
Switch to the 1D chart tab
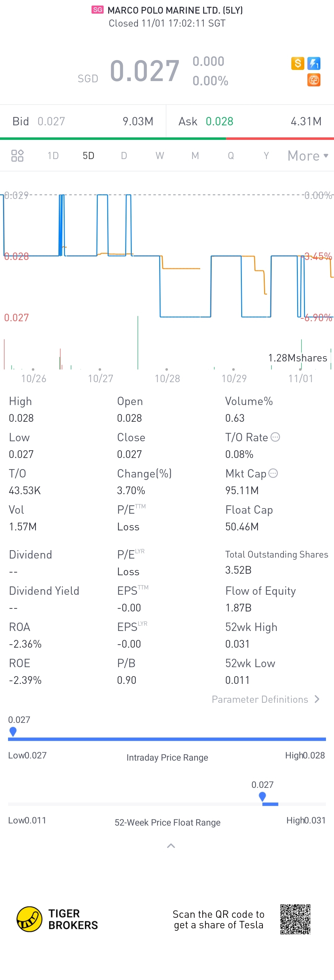[x=53, y=156]
